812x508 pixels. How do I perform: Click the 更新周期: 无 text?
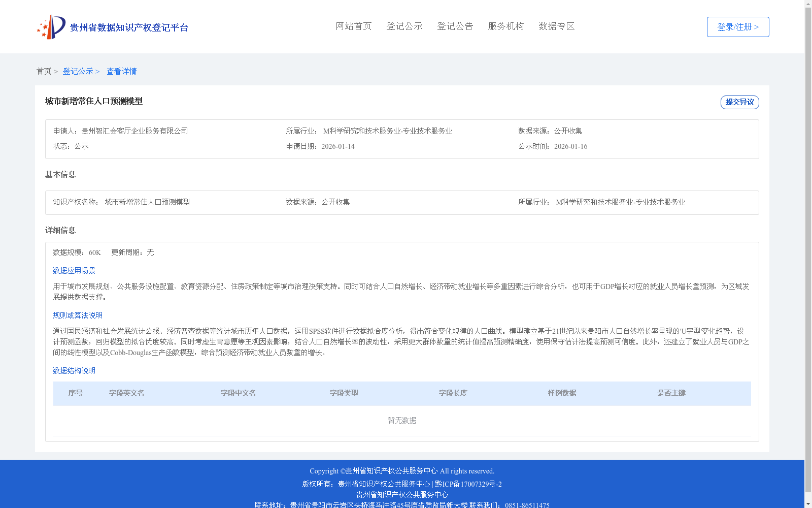click(132, 252)
